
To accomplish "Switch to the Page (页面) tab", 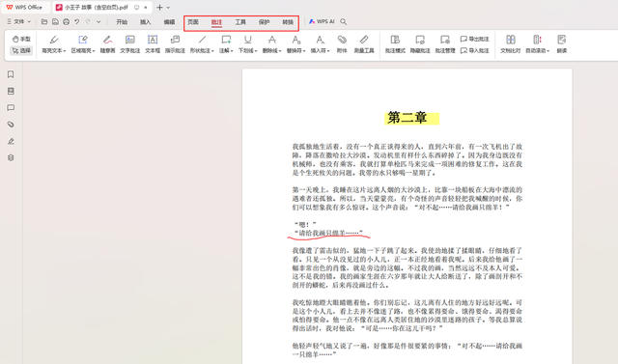I will (193, 22).
